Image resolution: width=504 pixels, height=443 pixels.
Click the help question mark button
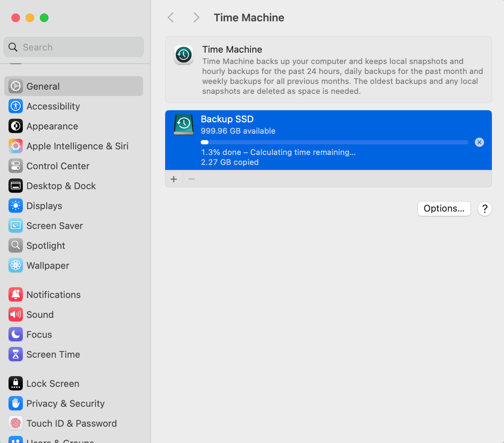[x=485, y=208]
